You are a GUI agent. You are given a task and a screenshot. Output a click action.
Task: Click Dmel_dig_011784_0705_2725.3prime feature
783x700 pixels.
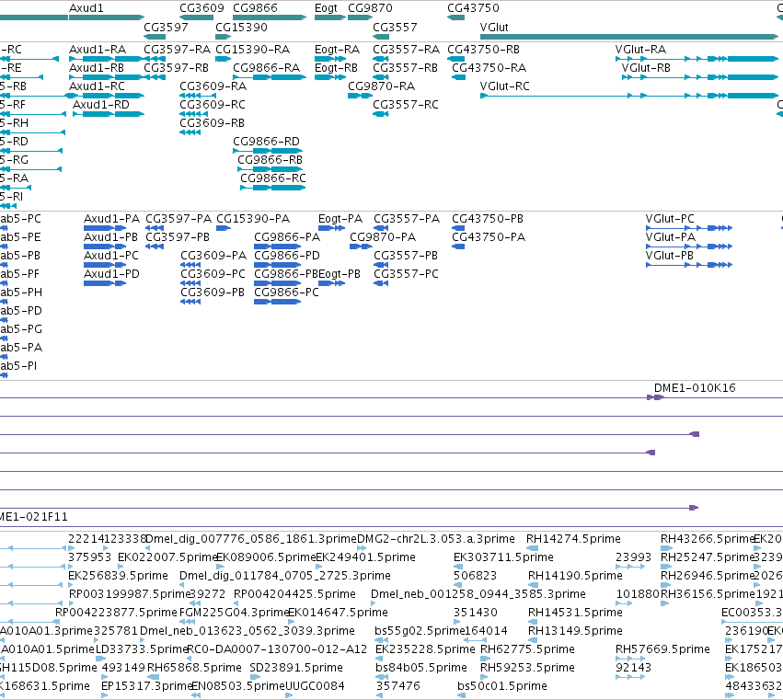(x=285, y=576)
